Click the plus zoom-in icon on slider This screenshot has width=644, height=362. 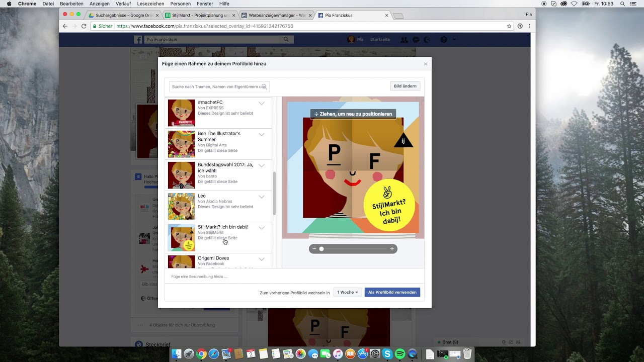tap(392, 249)
